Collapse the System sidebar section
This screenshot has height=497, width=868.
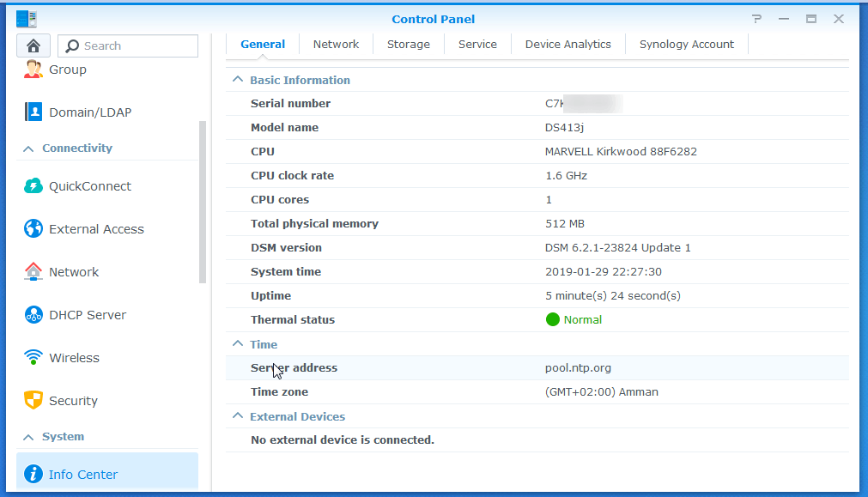(x=28, y=437)
